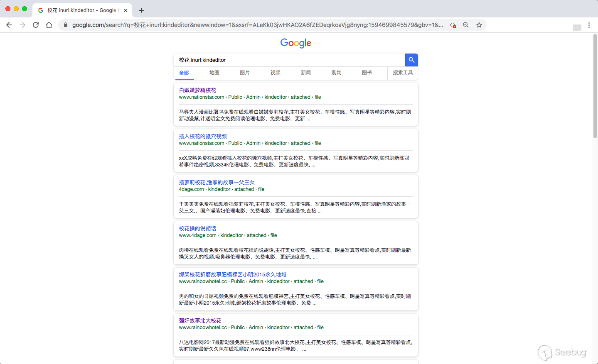Open the result titled 白嫩嫩萝莉校花
Viewport: 598px width, 364px height.
tap(197, 90)
